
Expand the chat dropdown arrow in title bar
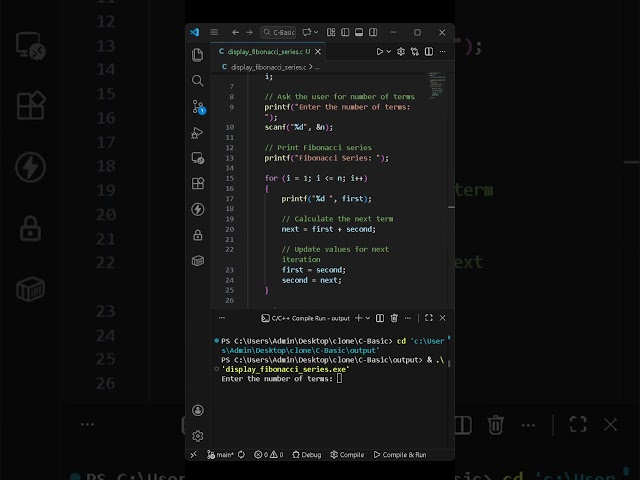coord(316,32)
